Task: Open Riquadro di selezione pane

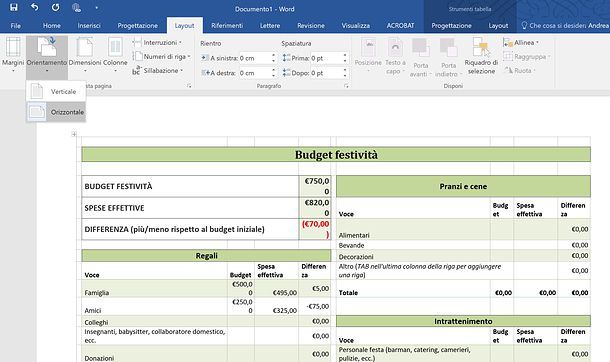Action: (x=481, y=56)
